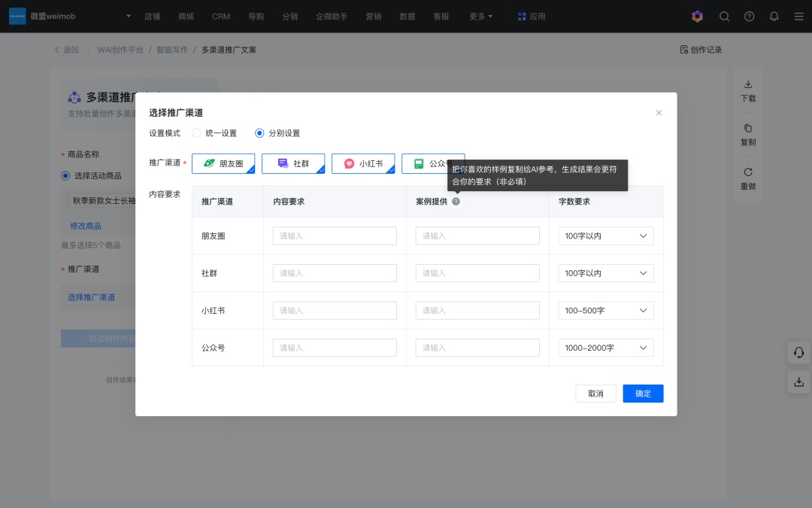Open 朋友圈 word count dropdown
Screen dimensions: 812x508
pyautogui.click(x=606, y=236)
